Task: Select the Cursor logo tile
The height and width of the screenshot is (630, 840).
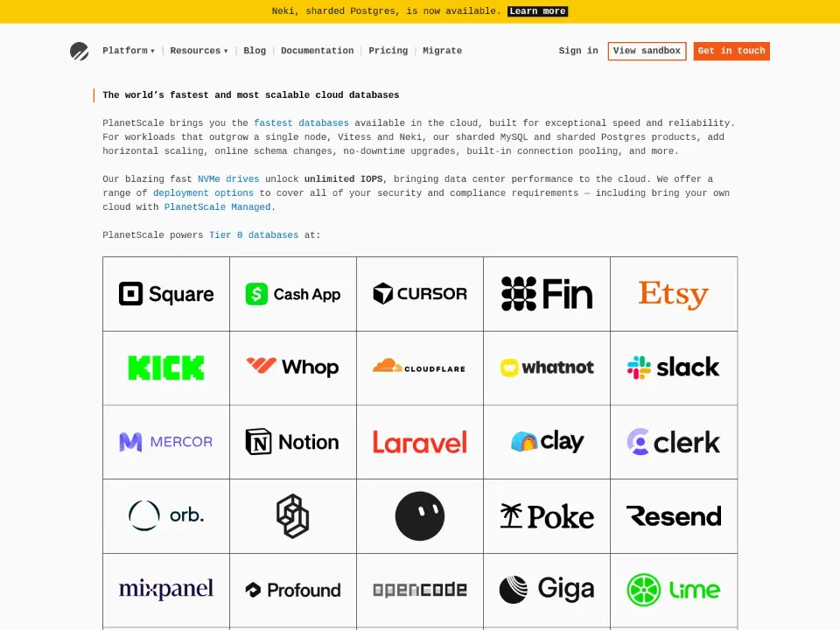Action: [x=420, y=294]
